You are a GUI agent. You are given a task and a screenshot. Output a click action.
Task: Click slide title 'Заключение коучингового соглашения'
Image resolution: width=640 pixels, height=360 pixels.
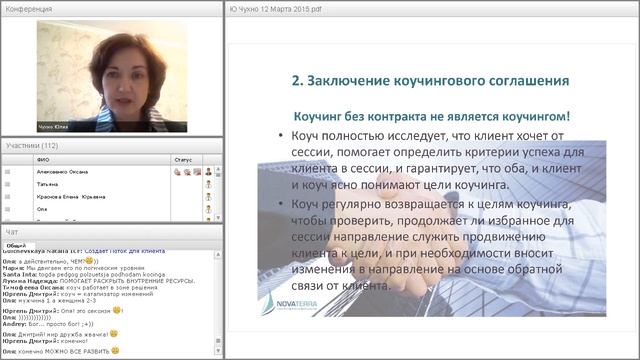pyautogui.click(x=431, y=80)
